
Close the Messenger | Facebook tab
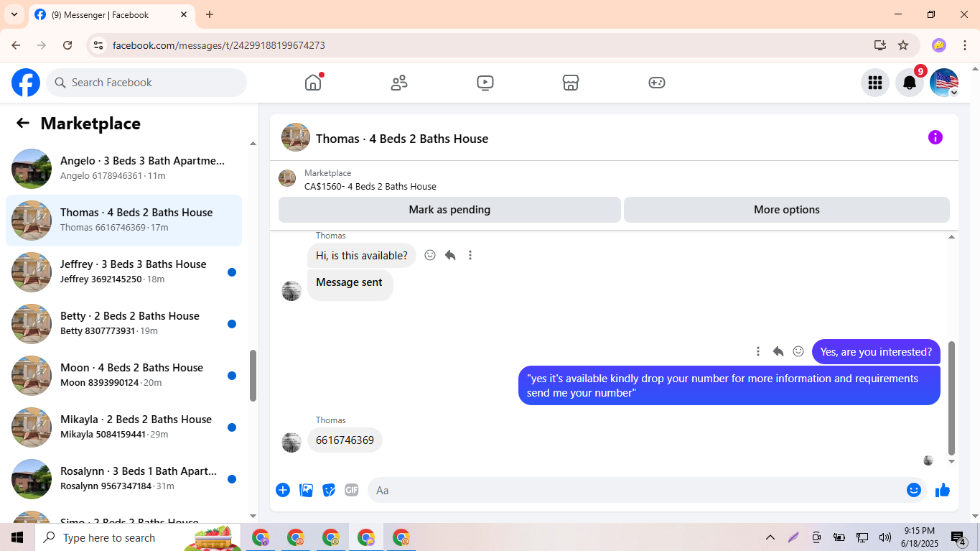pyautogui.click(x=184, y=14)
